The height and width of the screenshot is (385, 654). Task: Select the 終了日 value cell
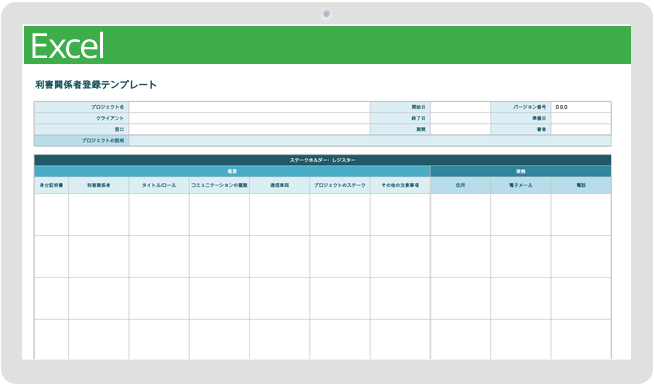460,118
